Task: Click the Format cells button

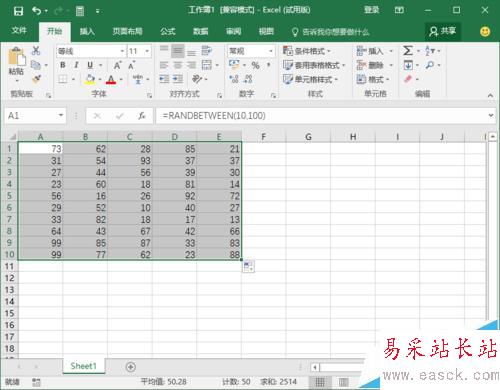Action: (373, 79)
